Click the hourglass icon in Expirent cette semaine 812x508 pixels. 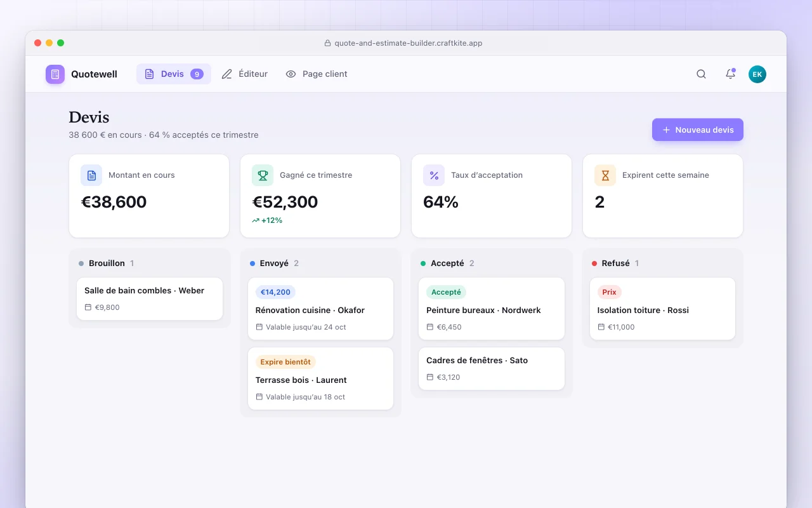pos(605,175)
